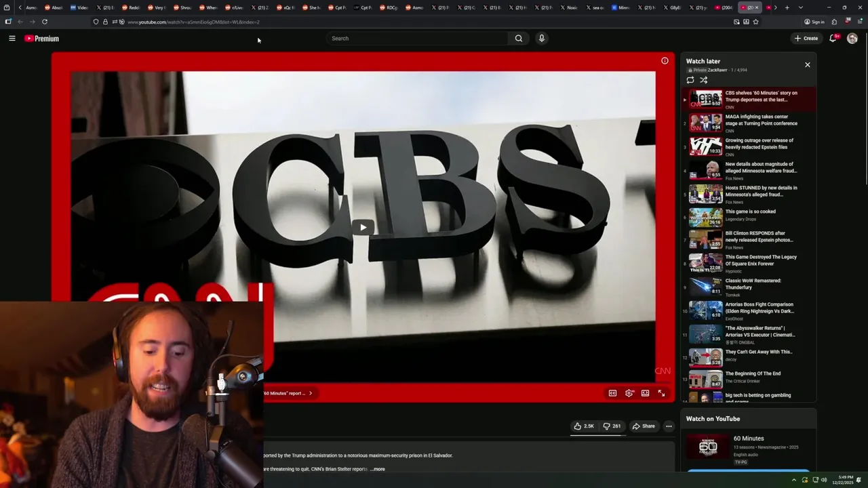
Task: Open the taskbar volume control
Action: click(x=824, y=480)
